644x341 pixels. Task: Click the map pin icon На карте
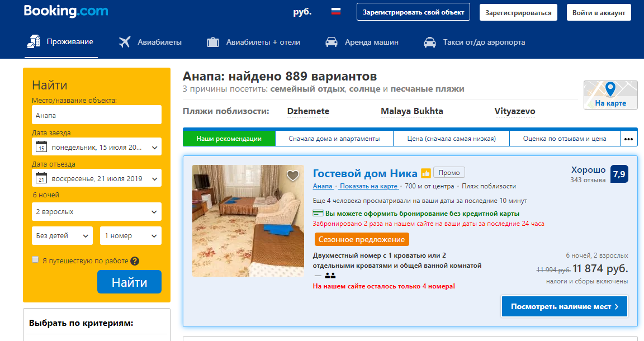(610, 89)
